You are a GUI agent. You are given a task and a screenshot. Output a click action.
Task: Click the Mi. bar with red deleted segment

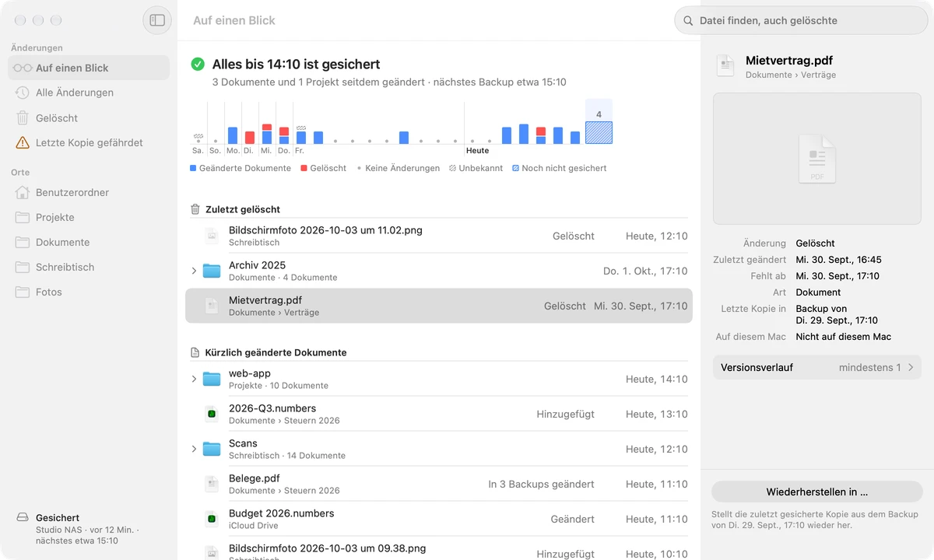[x=267, y=134]
